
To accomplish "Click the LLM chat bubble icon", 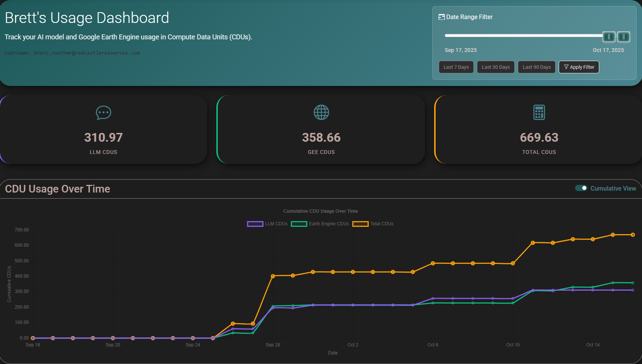I will click(103, 113).
